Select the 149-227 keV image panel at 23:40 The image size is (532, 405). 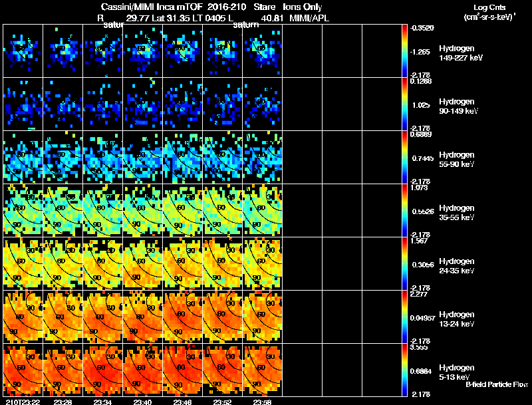point(143,51)
